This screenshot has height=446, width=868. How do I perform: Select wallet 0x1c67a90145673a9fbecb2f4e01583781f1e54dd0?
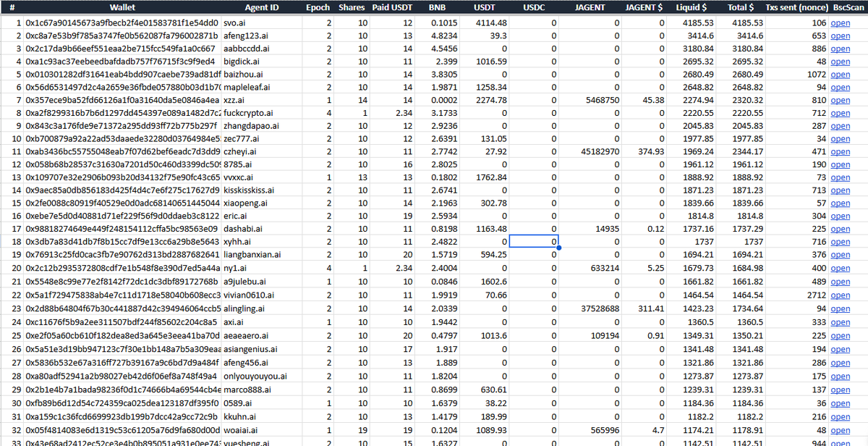[122, 23]
